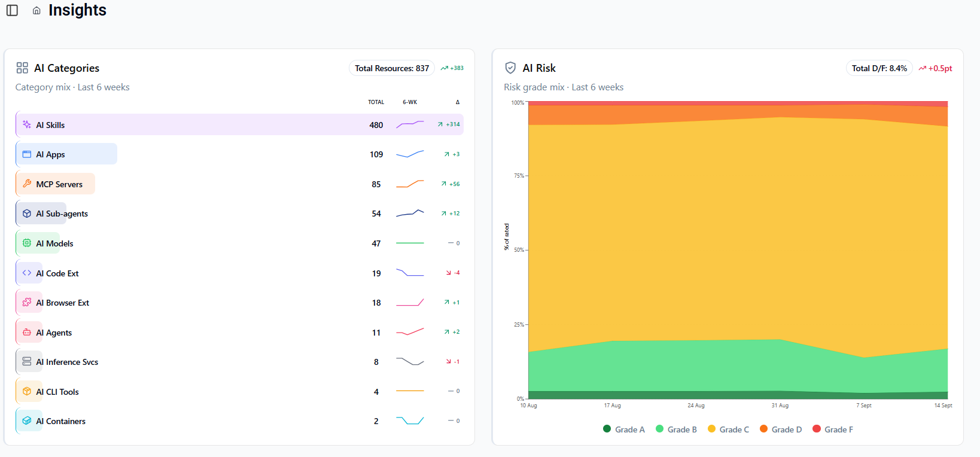
Task: Open the AI Sub-agents category
Action: (239, 214)
